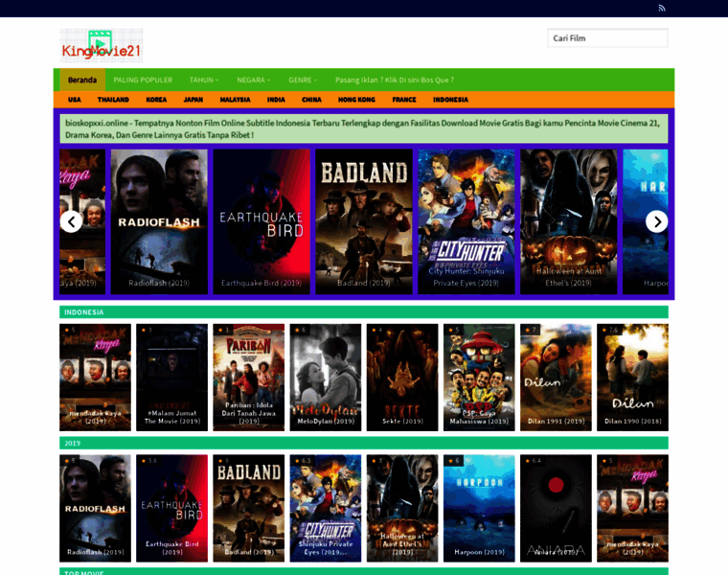Open the Aniara poster
728x575 pixels.
(556, 508)
